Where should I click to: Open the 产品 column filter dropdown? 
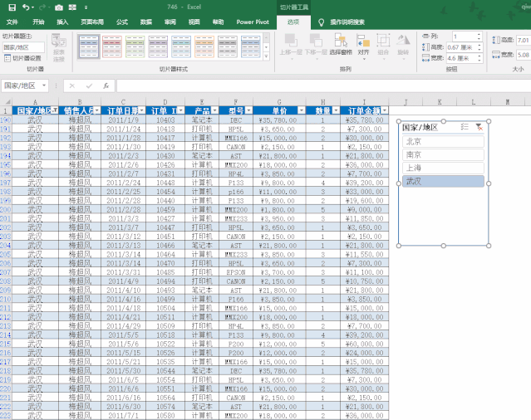coord(212,110)
